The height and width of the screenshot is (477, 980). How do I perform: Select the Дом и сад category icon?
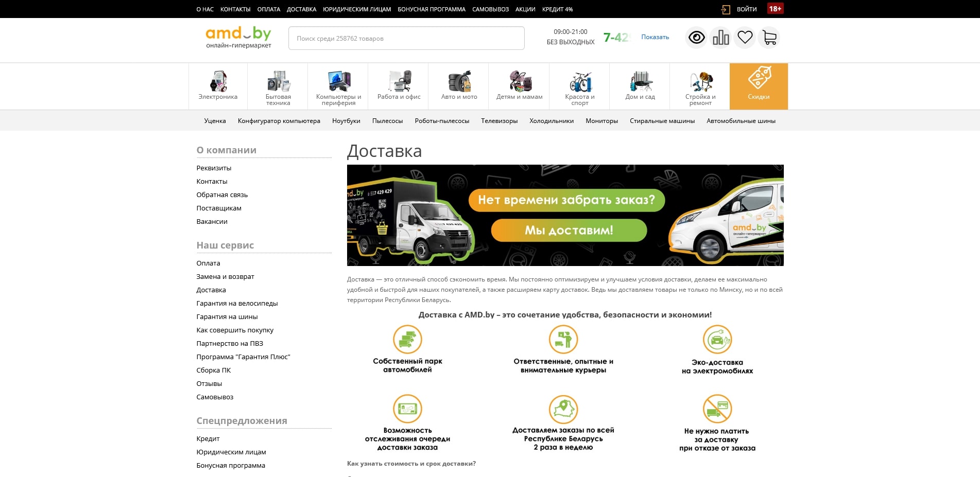click(x=640, y=85)
